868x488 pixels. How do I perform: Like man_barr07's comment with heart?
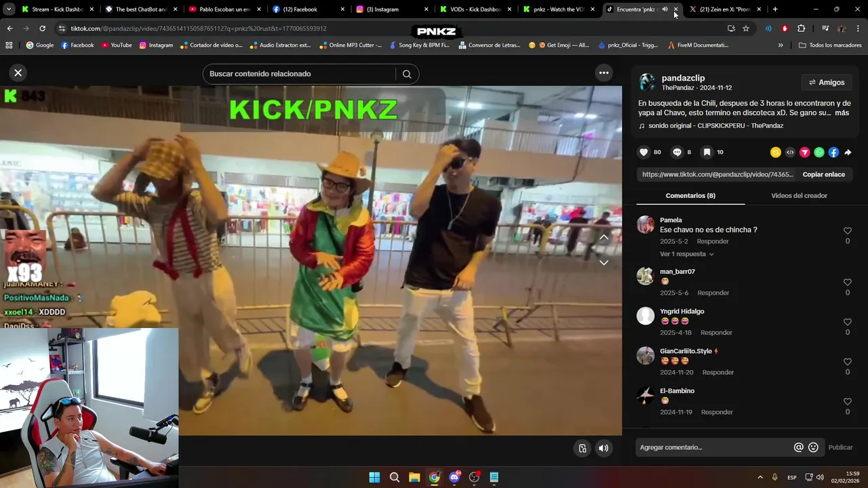click(848, 283)
